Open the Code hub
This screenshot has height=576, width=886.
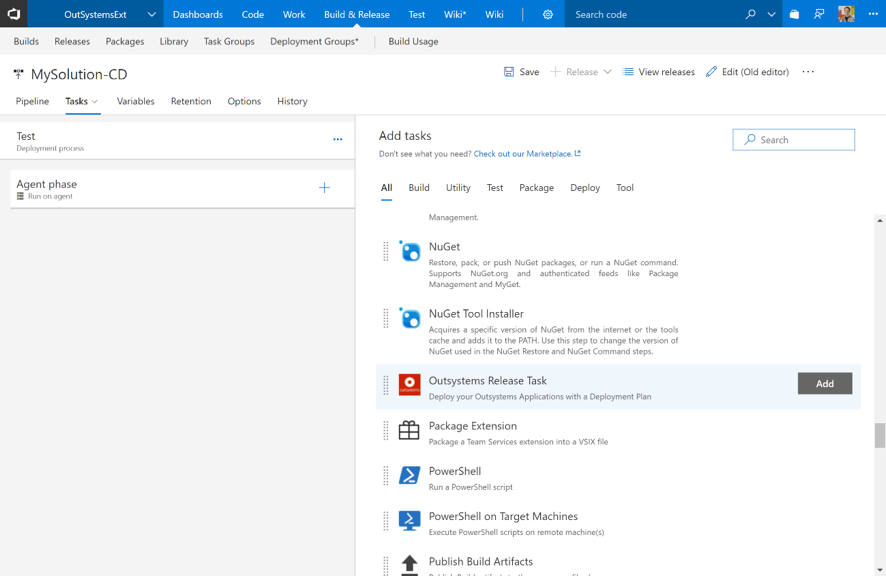tap(253, 14)
